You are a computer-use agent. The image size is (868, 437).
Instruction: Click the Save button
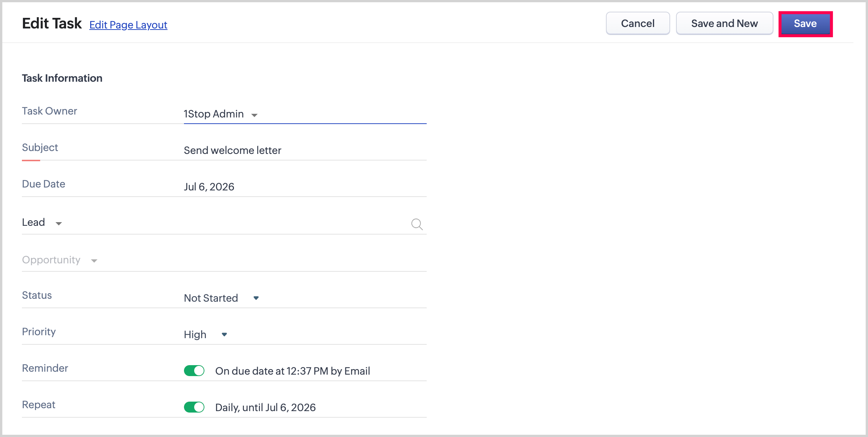805,24
